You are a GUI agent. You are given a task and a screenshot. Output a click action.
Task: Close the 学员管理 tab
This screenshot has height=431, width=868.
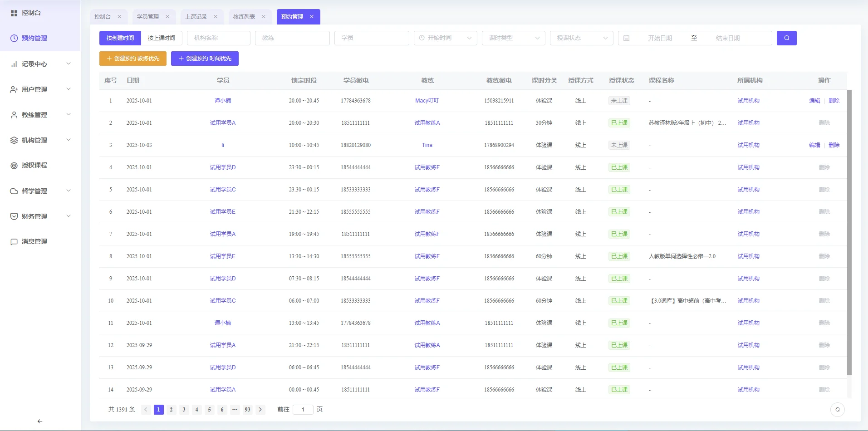167,17
